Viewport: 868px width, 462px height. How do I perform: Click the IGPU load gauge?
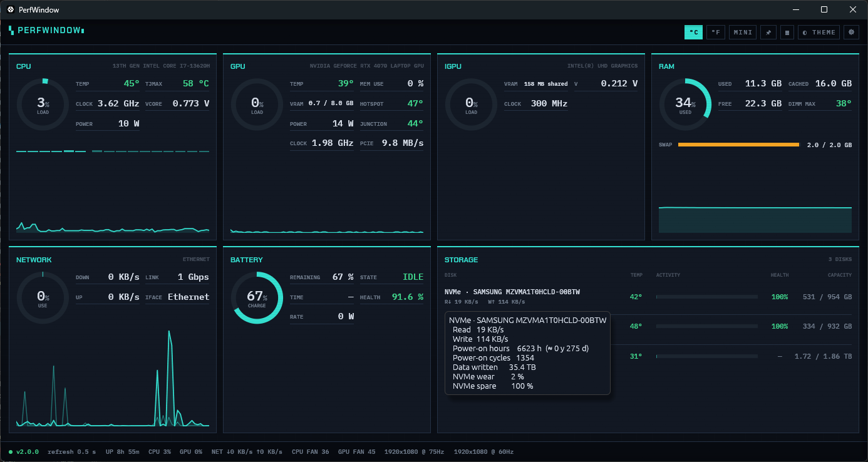[471, 104]
